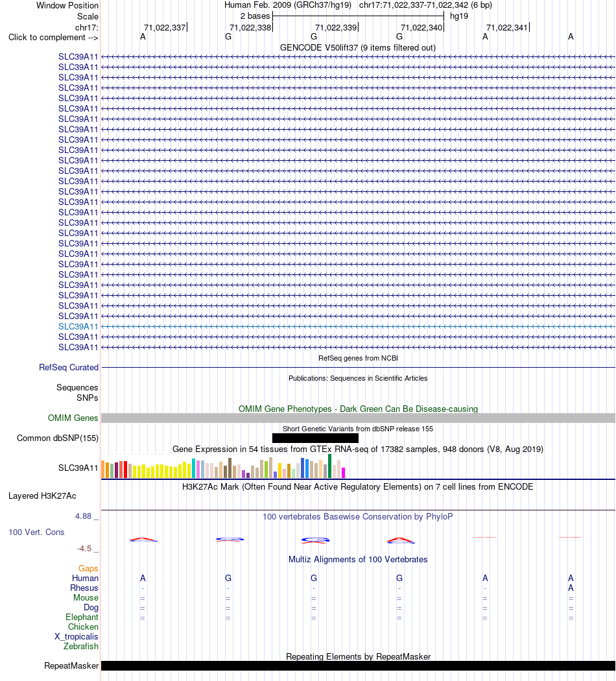Viewport: 616px width, 681px height.
Task: Select the light blue highlighted SLC39A11 transcript label
Action: (78, 327)
